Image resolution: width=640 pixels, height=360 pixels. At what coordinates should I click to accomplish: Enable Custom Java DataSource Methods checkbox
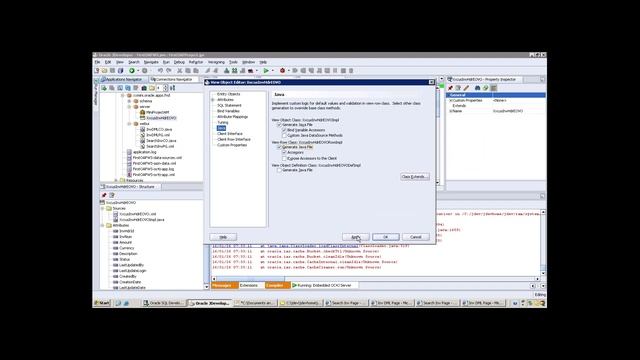coord(284,135)
